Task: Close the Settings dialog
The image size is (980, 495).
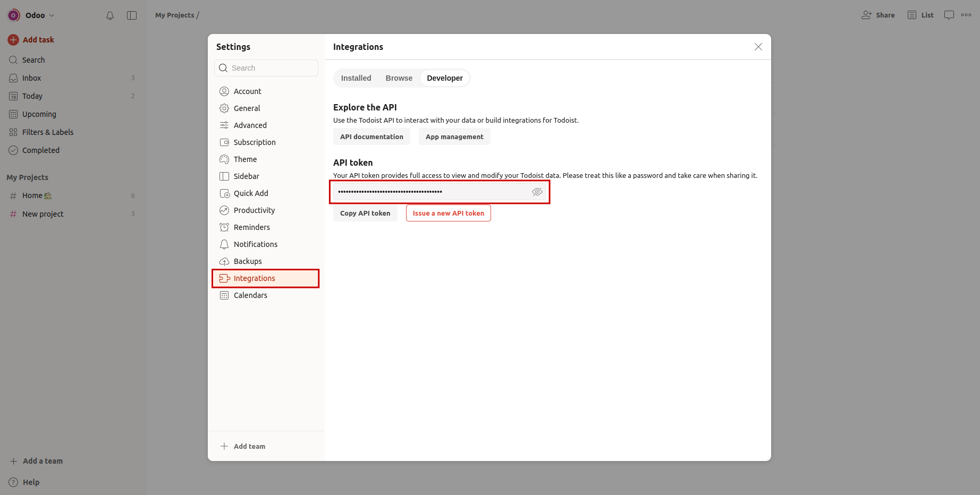Action: tap(758, 47)
